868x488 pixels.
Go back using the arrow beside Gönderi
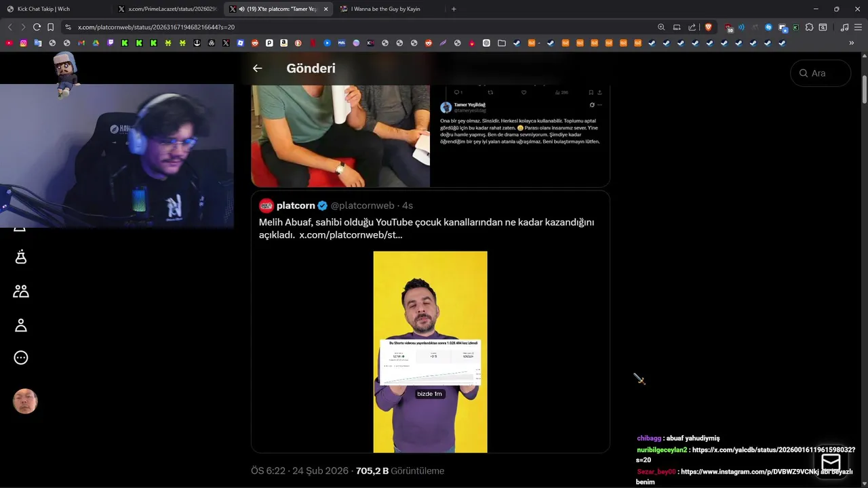pyautogui.click(x=257, y=68)
